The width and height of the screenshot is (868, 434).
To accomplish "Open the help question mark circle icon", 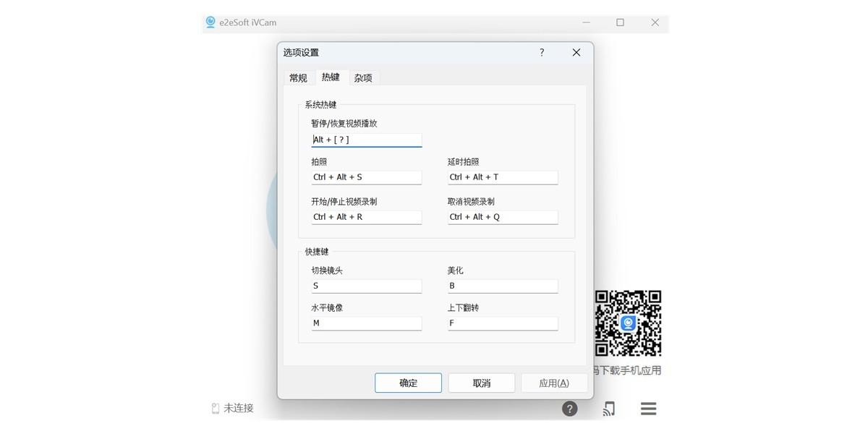I will 569,408.
